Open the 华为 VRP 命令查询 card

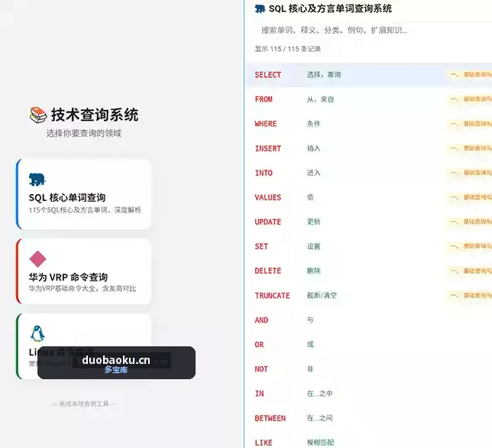(84, 271)
